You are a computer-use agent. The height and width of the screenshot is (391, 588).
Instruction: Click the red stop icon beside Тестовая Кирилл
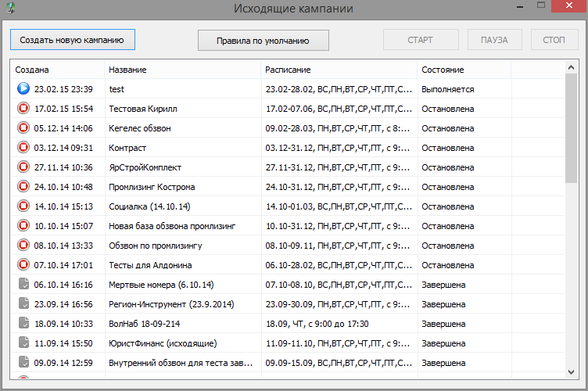(23, 108)
